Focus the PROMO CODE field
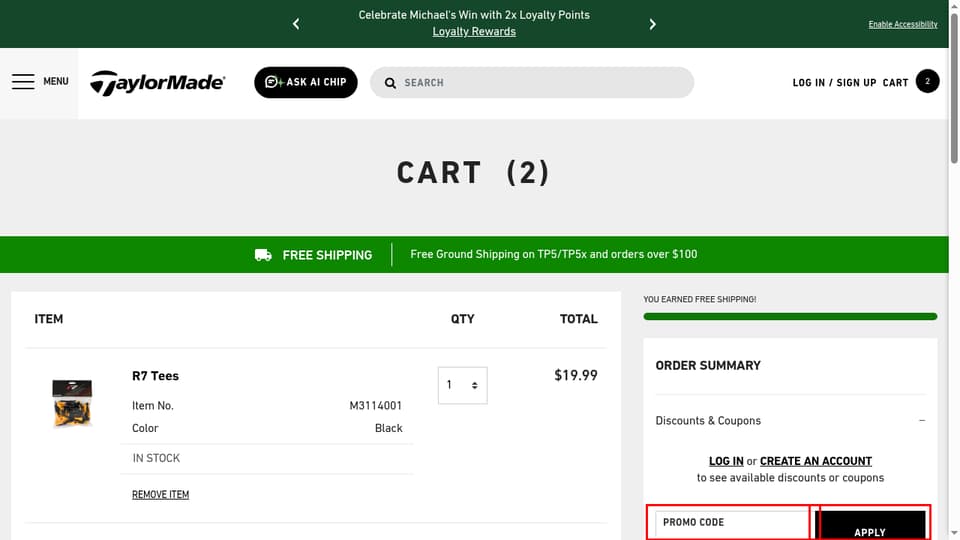Viewport: 960px width, 540px height. tap(732, 523)
